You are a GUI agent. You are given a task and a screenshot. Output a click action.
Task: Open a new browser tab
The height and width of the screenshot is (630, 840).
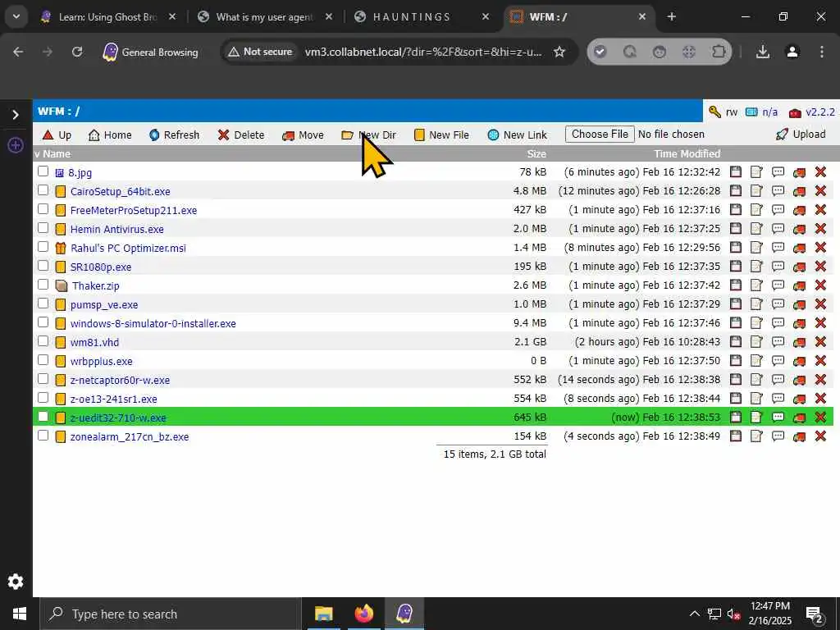click(671, 17)
